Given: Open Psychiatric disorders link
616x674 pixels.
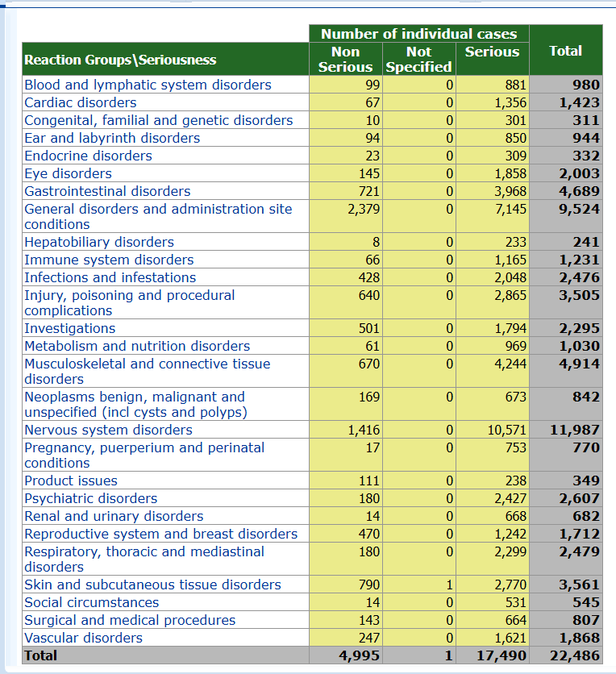Looking at the screenshot, I should click(x=91, y=498).
